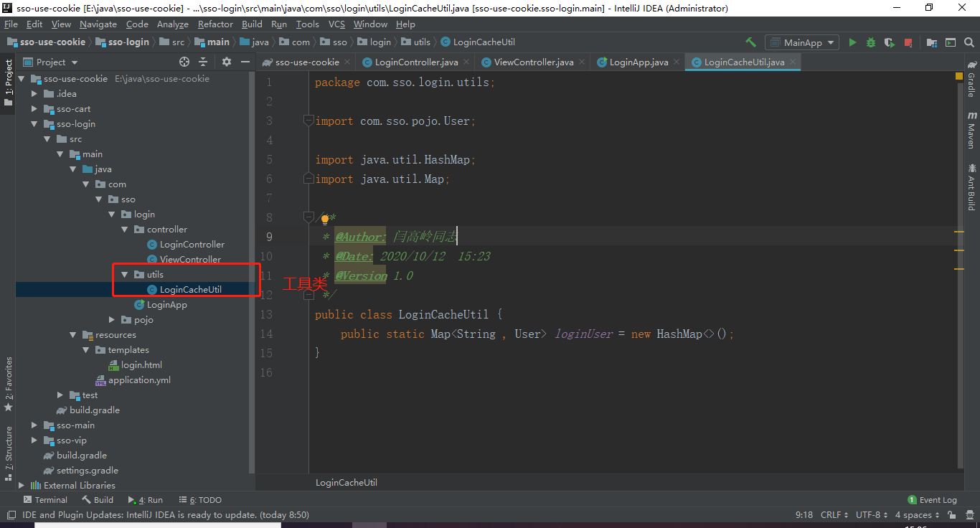The width and height of the screenshot is (980, 528).
Task: Close the LoginCacheUtil.java tab
Action: tap(793, 62)
